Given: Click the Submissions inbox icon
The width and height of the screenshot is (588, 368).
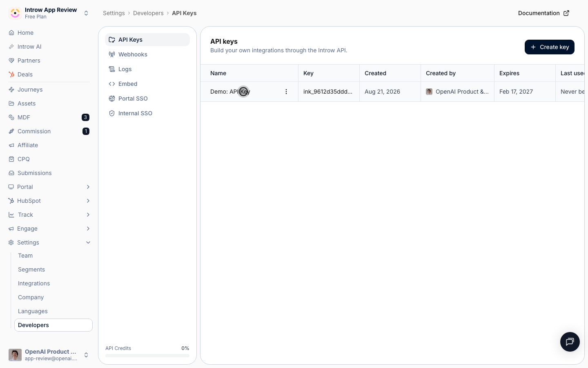Looking at the screenshot, I should pos(11,173).
